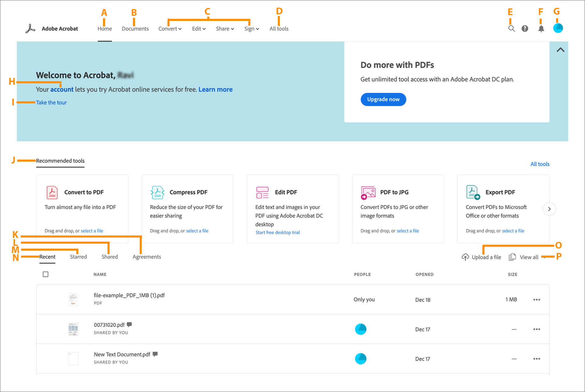This screenshot has height=392, width=585.
Task: Click the Edit PDF card title
Action: [286, 192]
